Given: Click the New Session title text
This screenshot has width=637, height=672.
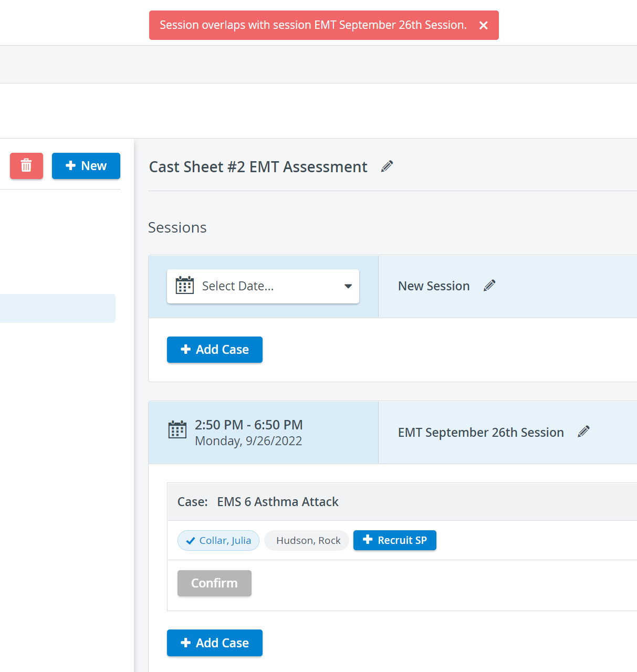Looking at the screenshot, I should [434, 286].
